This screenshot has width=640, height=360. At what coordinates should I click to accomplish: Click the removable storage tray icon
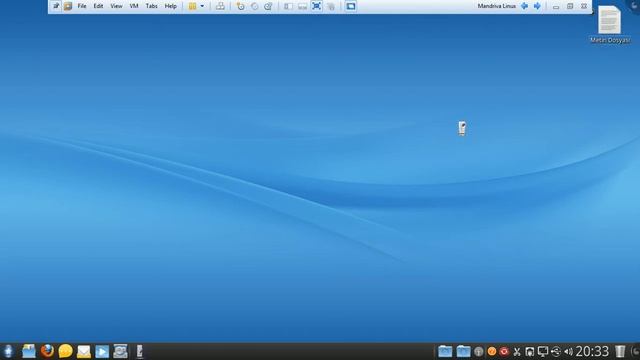529,351
